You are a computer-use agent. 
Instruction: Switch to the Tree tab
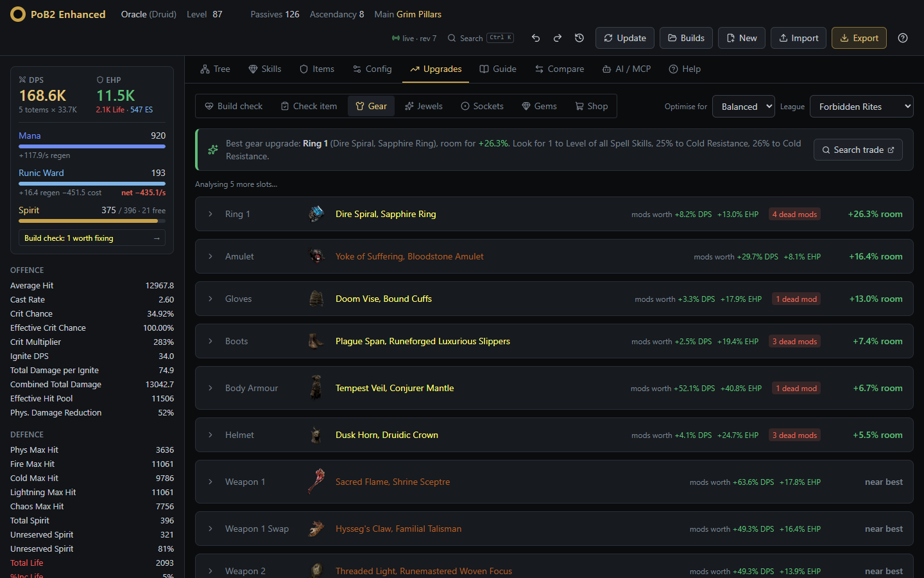(215, 69)
